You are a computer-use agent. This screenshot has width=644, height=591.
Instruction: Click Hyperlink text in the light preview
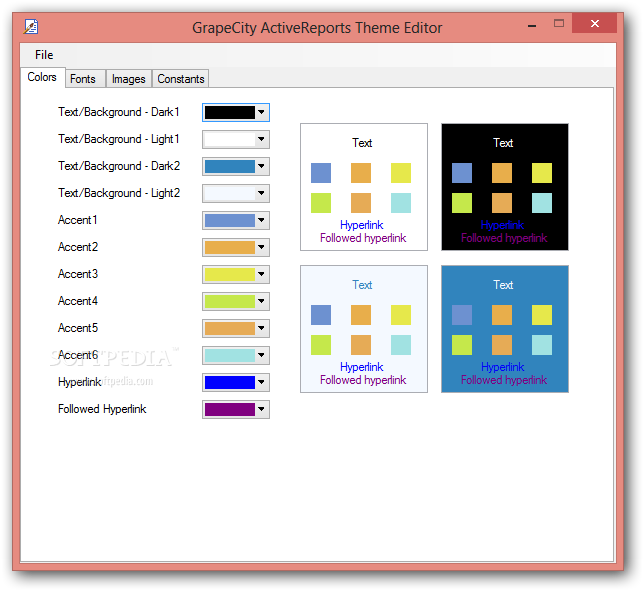[361, 367]
